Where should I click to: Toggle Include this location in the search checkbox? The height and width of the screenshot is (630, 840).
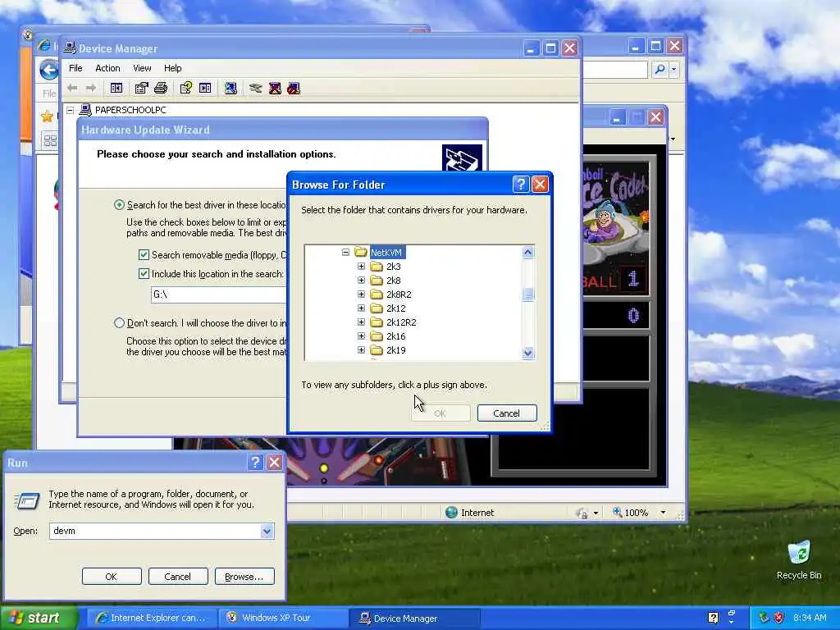click(x=144, y=274)
